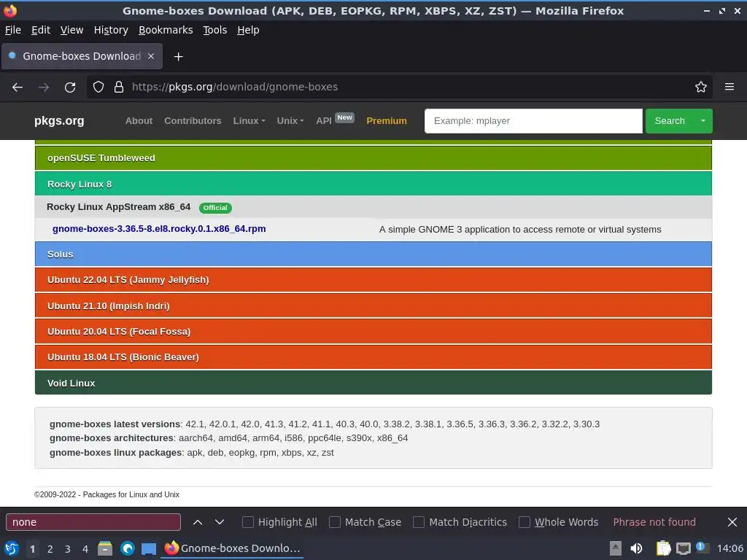Screen dimensions: 747x560
Task: Open the File menu
Action: coord(13,30)
